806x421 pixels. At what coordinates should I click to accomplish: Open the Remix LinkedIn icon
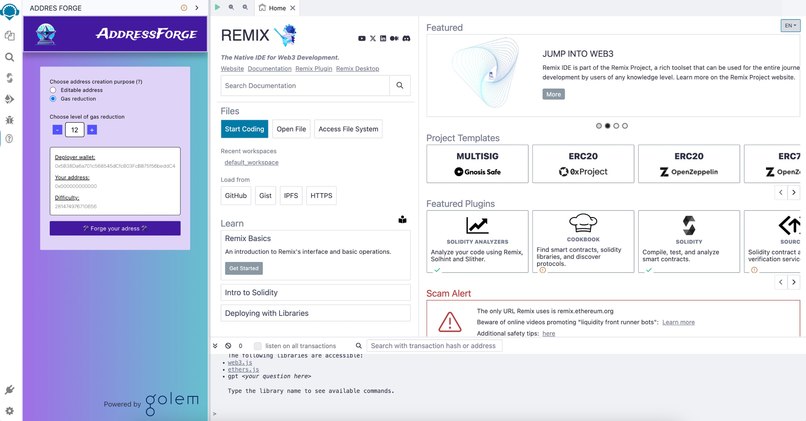coord(383,39)
